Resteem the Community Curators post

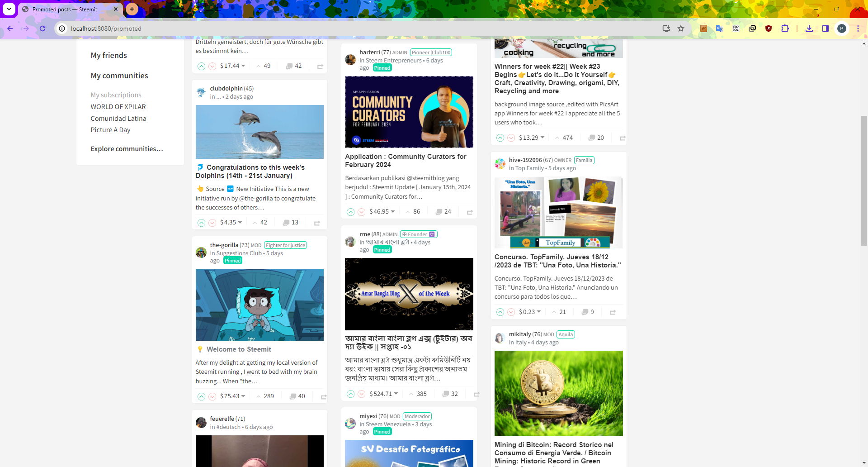point(470,212)
